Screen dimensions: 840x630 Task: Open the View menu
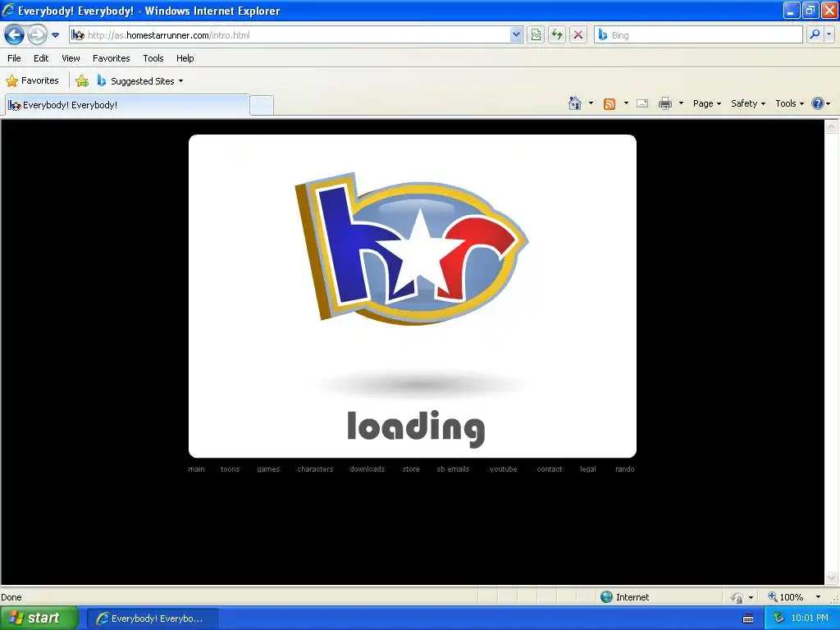tap(71, 58)
